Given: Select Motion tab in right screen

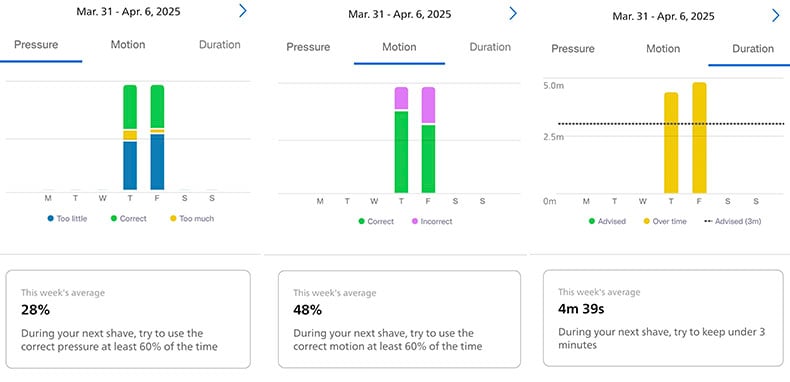Looking at the screenshot, I should coord(663,49).
